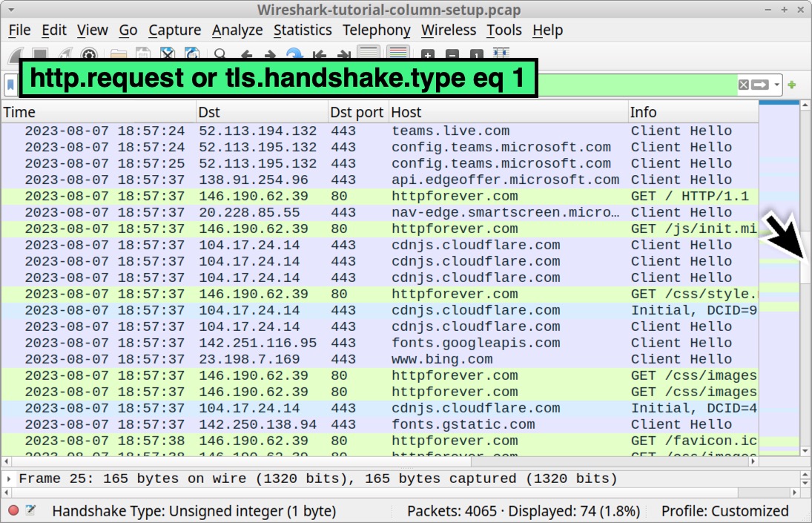Open a capture file via folder icon
Image resolution: width=812 pixels, height=523 pixels.
coord(119,54)
